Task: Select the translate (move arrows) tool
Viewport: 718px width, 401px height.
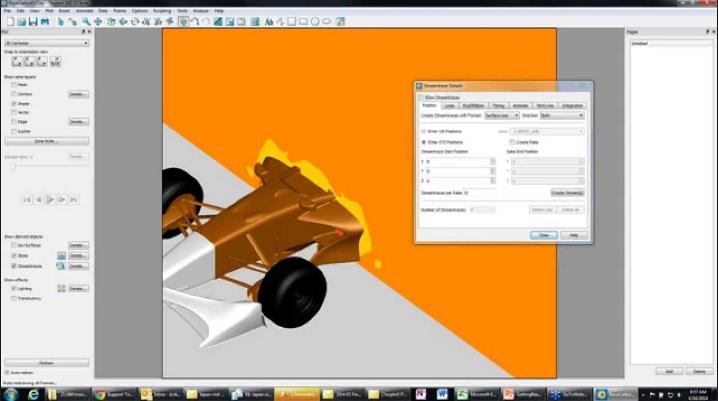Action: pos(99,21)
